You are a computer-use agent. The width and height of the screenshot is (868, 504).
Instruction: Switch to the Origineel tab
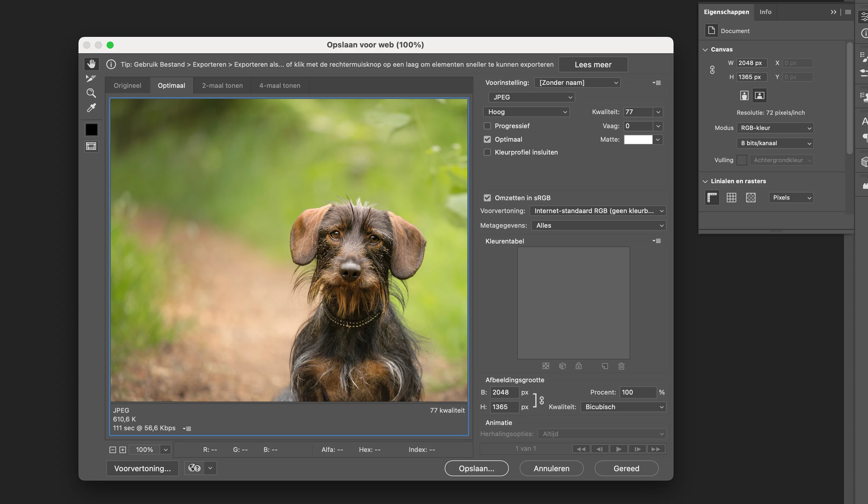127,85
